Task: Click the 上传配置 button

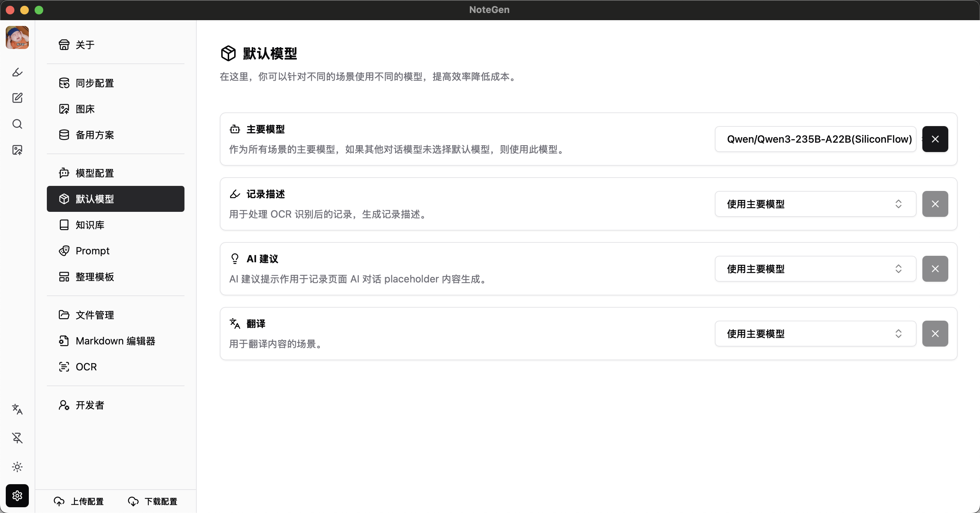Action: [x=79, y=501]
